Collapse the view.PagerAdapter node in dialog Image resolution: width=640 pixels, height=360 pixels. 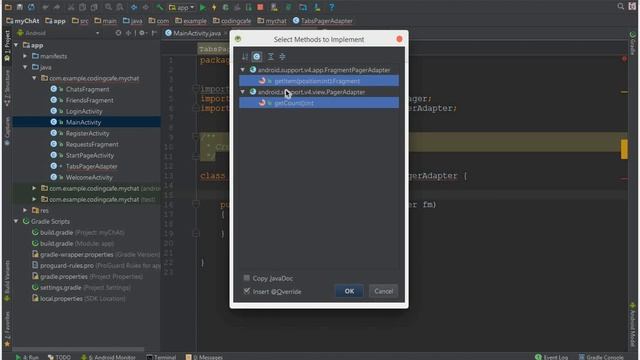tap(243, 92)
